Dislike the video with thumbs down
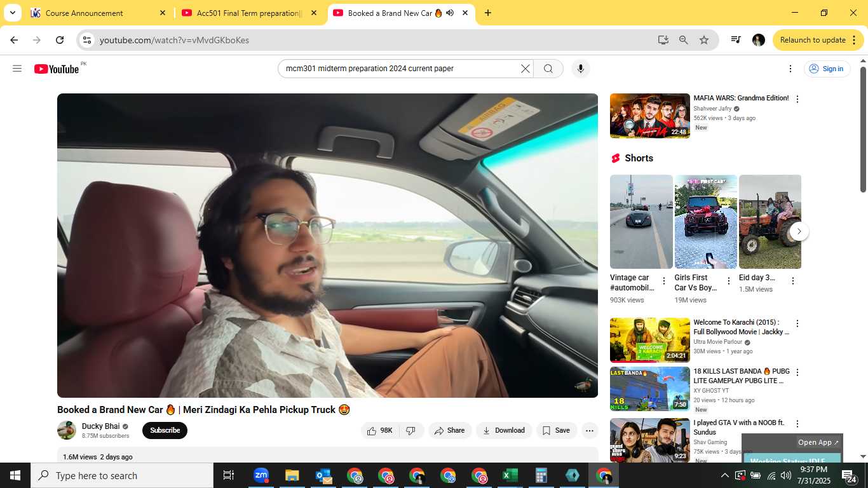Image resolution: width=868 pixels, height=488 pixels. point(411,430)
